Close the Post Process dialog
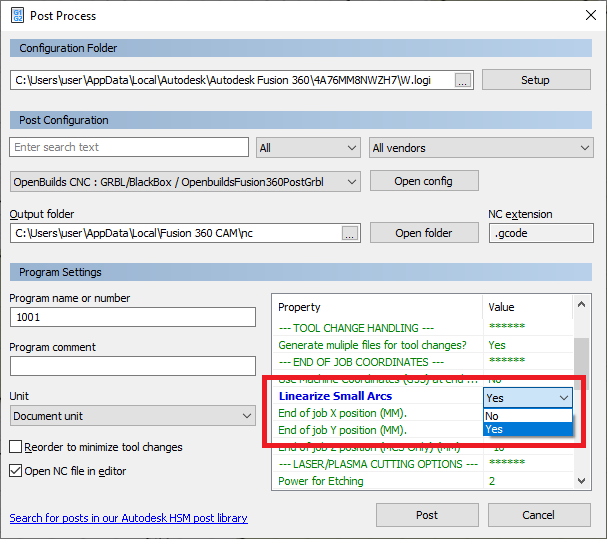Viewport: 607px width, 539px height. [585, 16]
